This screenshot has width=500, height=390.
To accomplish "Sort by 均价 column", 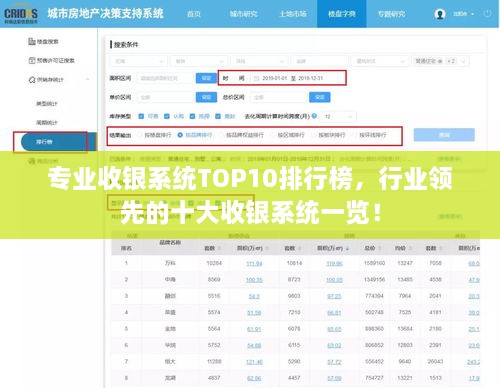I will pyautogui.click(x=410, y=249).
